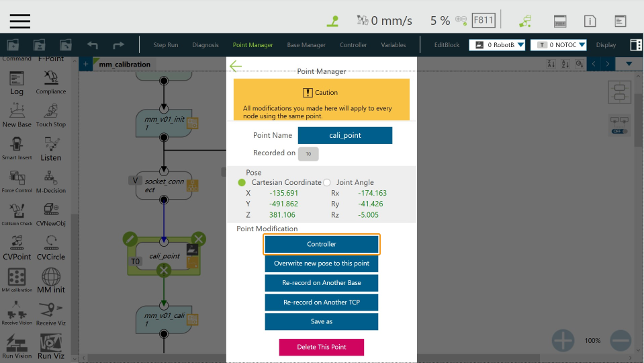
Task: Select the Receive Vision node tool
Action: pos(17,313)
